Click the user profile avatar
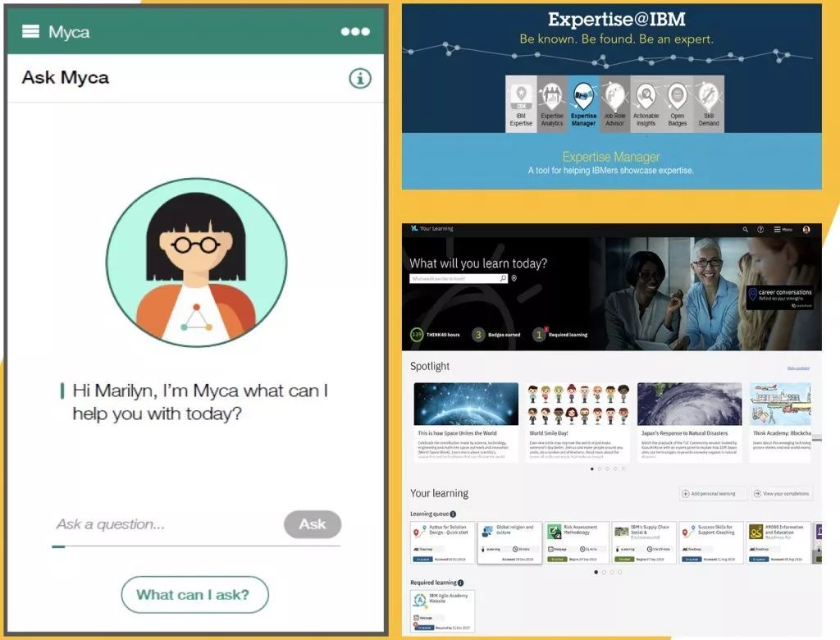This screenshot has height=640, width=840. tap(806, 230)
